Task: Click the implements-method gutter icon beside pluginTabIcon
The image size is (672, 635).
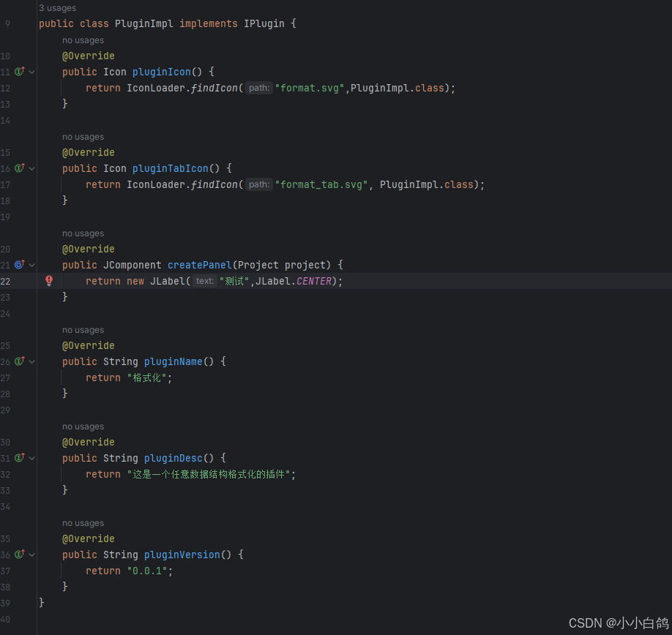Action: click(20, 168)
